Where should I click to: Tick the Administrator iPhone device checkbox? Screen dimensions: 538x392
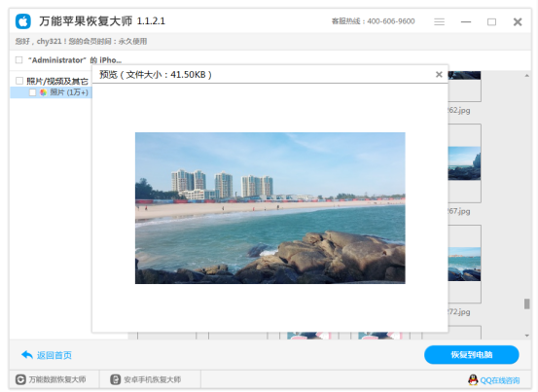tap(19, 60)
